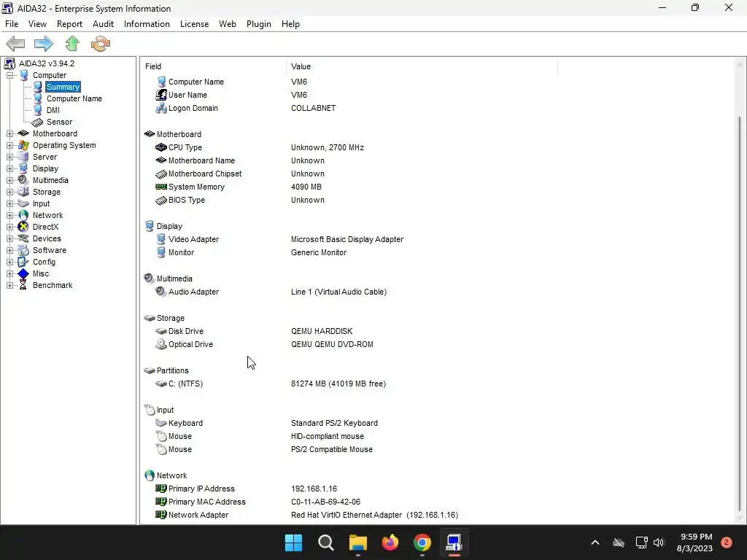Collapse the Computer tree node

(9, 75)
